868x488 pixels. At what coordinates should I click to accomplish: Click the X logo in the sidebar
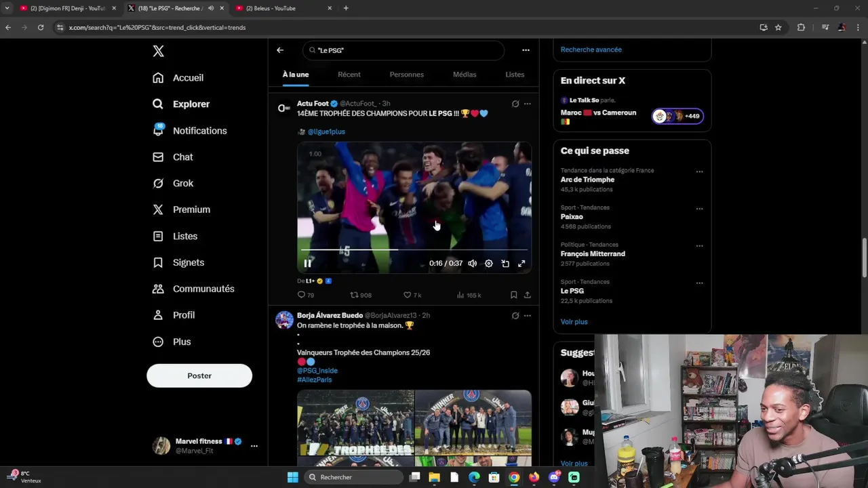pos(158,52)
